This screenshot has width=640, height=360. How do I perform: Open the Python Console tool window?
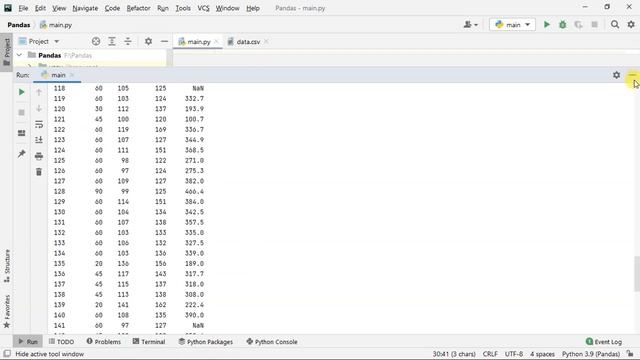[x=272, y=342]
